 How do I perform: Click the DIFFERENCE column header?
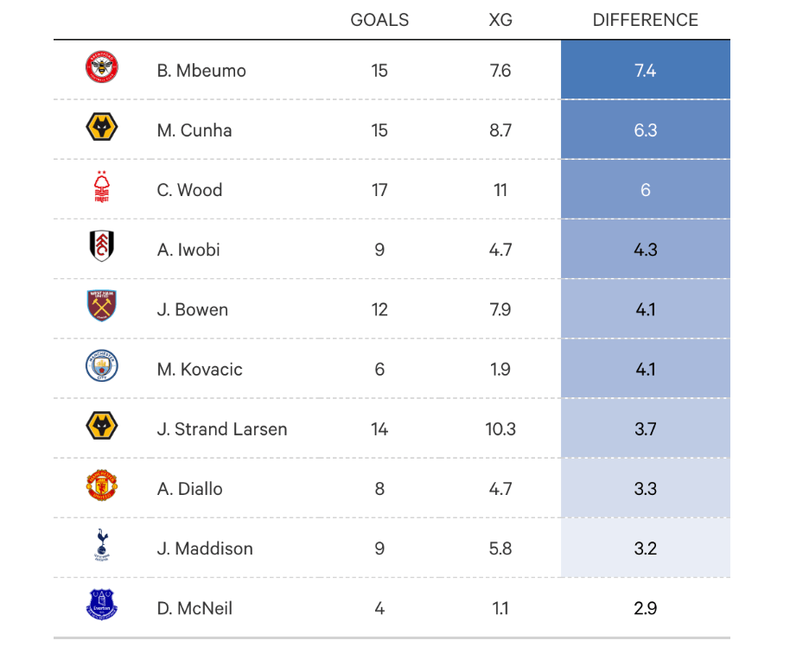[x=645, y=20]
